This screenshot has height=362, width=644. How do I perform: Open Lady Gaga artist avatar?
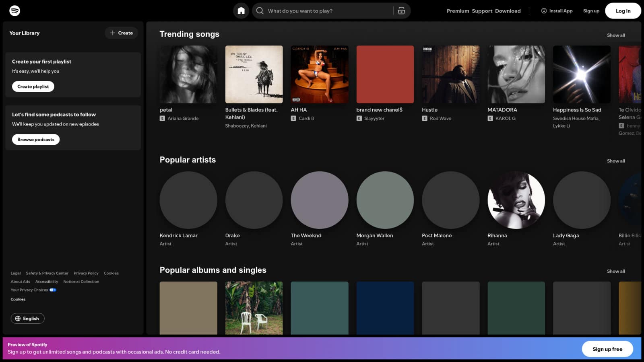click(x=582, y=200)
